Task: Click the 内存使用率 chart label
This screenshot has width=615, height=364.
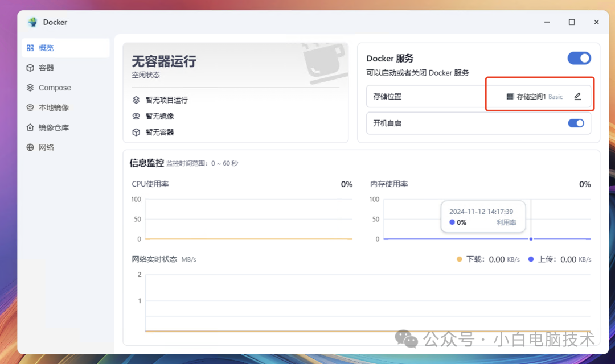Action: (x=389, y=184)
